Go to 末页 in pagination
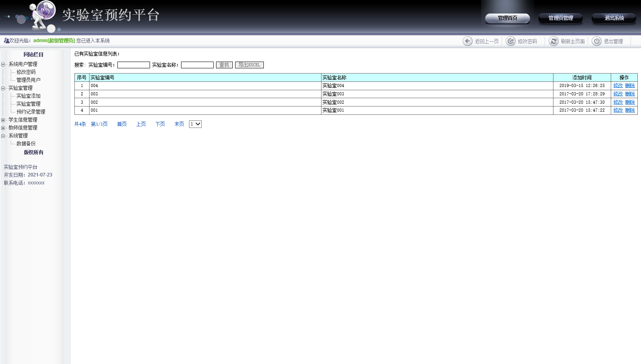The width and height of the screenshot is (641, 364). point(179,124)
